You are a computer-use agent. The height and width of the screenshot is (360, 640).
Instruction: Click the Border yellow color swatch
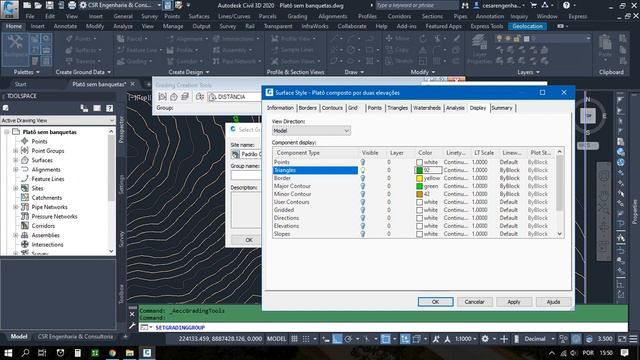419,178
